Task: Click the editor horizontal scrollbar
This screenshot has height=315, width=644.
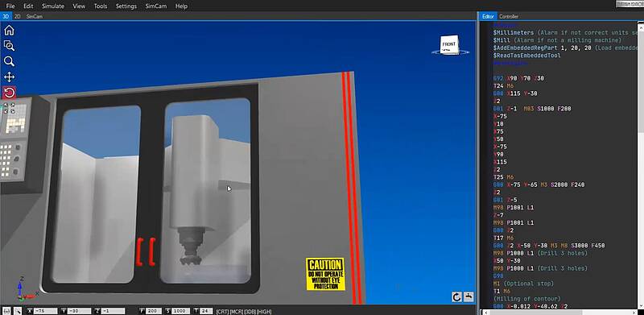Action: click(x=559, y=312)
